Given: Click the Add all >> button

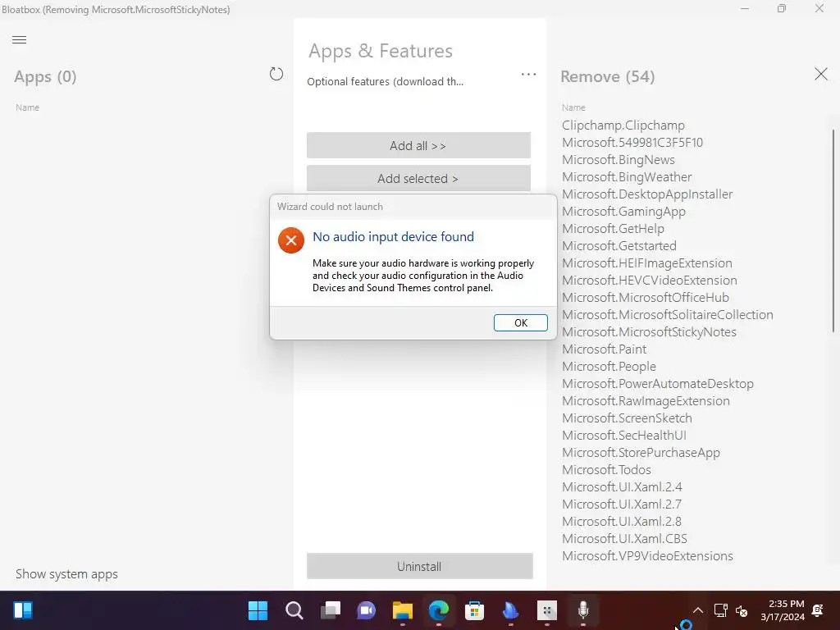Looking at the screenshot, I should click(418, 145).
